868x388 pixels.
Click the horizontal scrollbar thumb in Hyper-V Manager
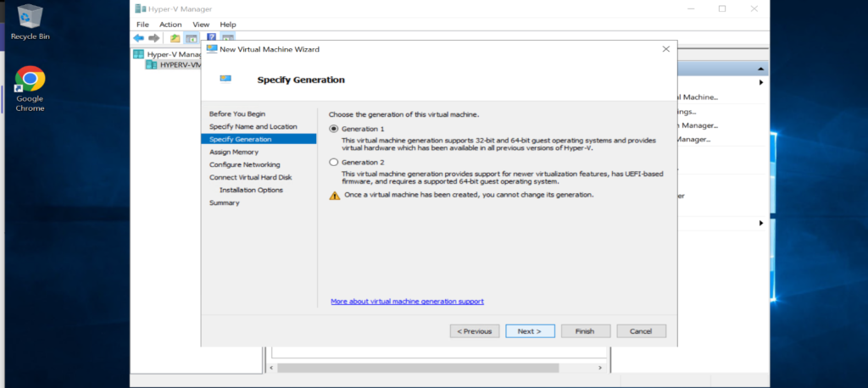(418, 368)
